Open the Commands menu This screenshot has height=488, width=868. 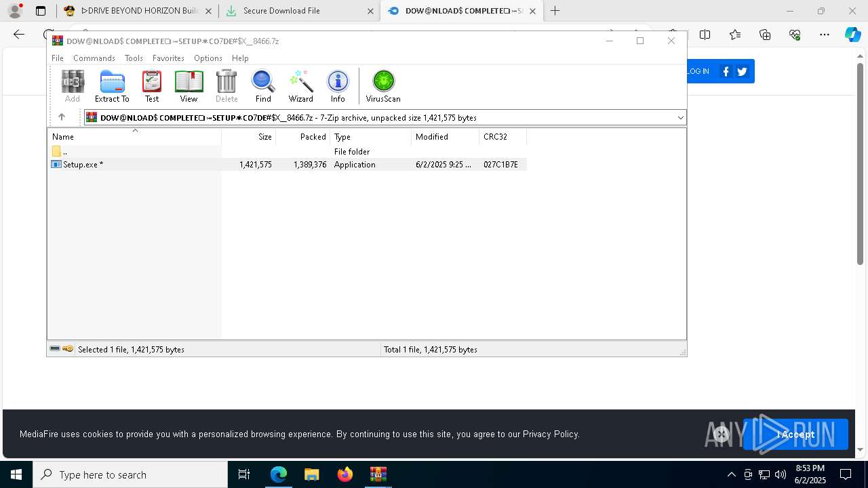(x=94, y=58)
